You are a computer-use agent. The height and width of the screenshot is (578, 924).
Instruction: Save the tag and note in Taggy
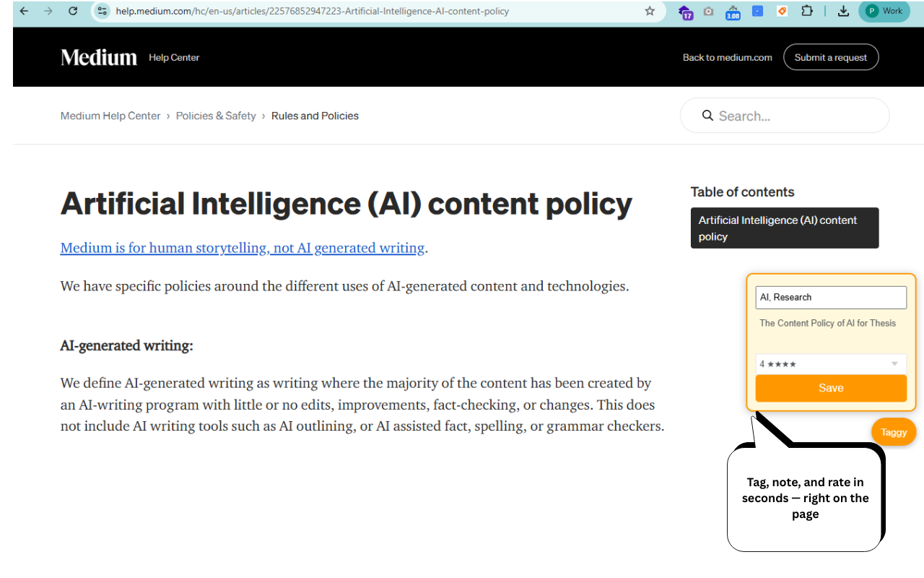pos(831,388)
